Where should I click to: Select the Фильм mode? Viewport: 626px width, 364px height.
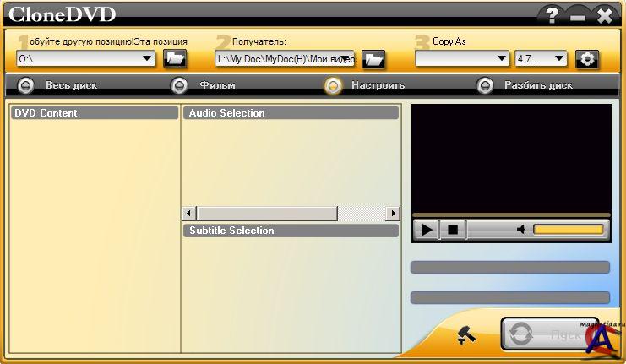coord(179,84)
